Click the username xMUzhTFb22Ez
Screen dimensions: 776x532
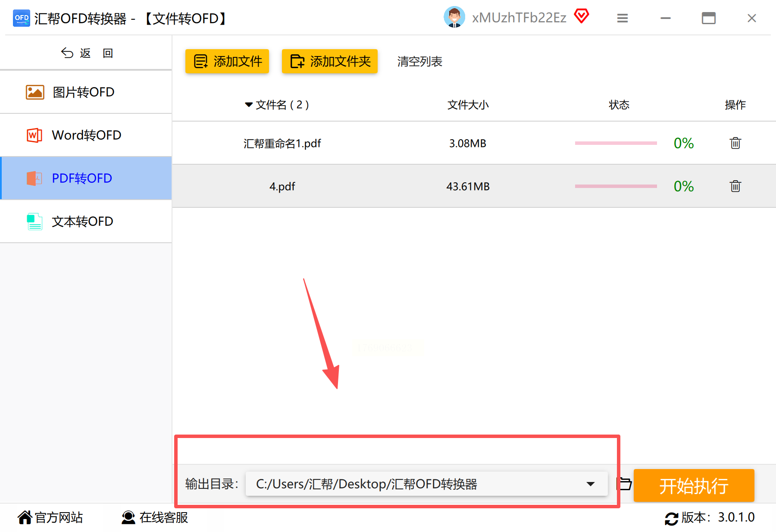pyautogui.click(x=519, y=18)
